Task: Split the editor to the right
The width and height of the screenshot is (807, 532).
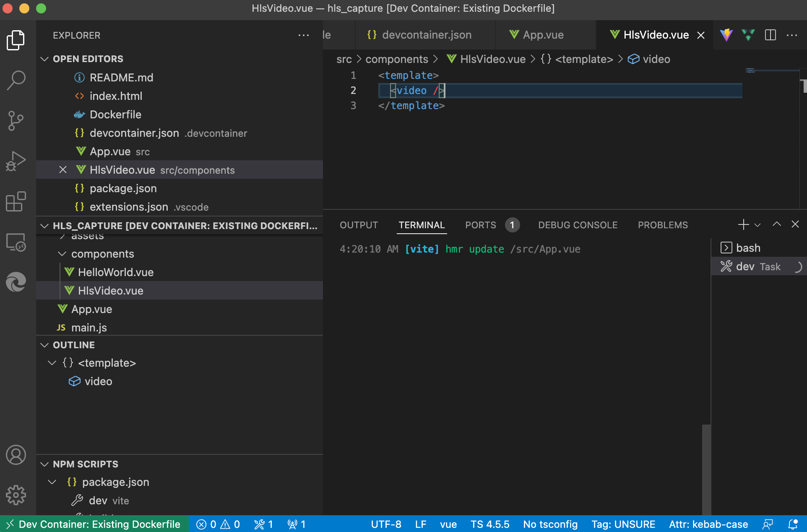Action: click(771, 35)
